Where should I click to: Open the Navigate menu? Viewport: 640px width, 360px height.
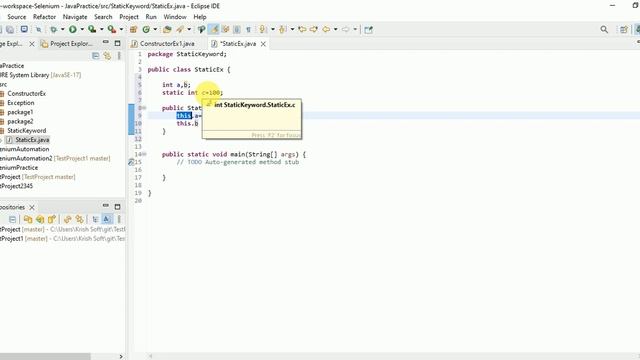tap(75, 17)
